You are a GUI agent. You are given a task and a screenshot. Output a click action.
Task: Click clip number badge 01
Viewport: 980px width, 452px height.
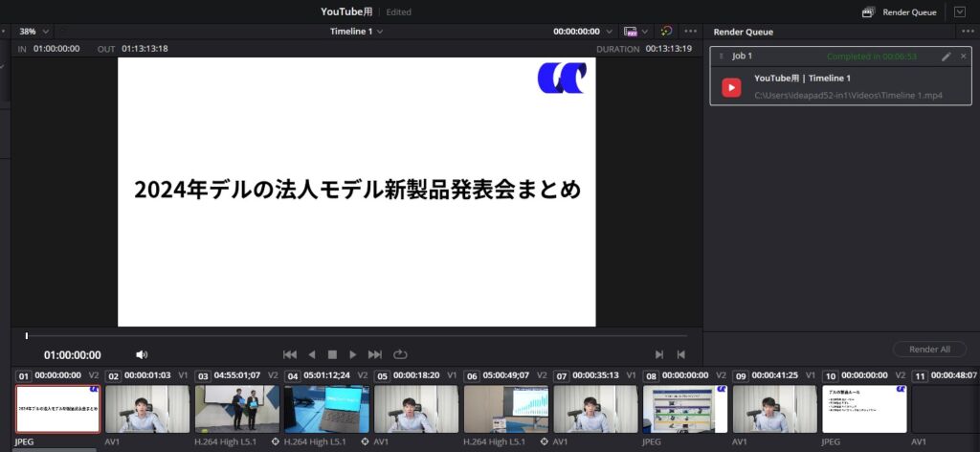24,376
